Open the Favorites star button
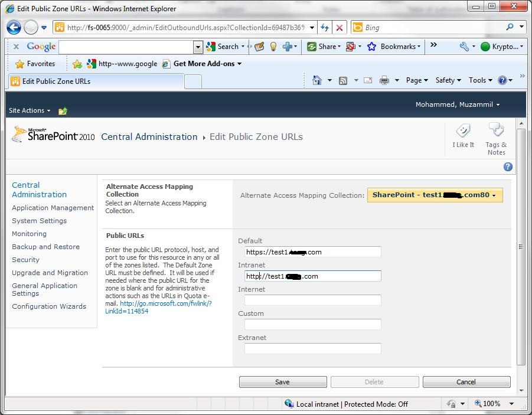 35,64
